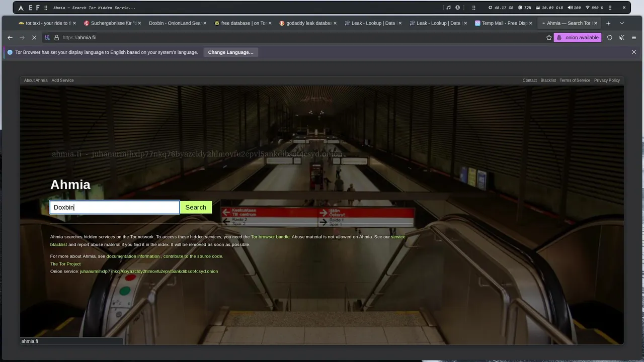Close the Temp Mail tab

coord(530,23)
